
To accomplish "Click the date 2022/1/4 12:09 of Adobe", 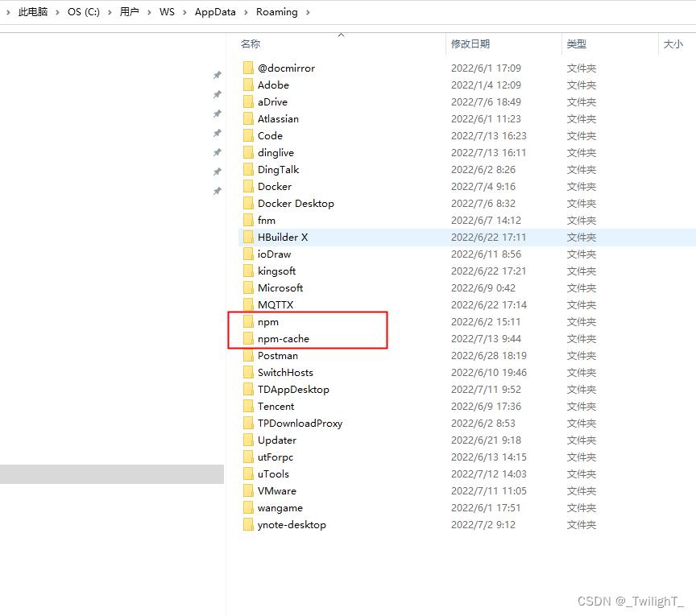I will coord(486,85).
